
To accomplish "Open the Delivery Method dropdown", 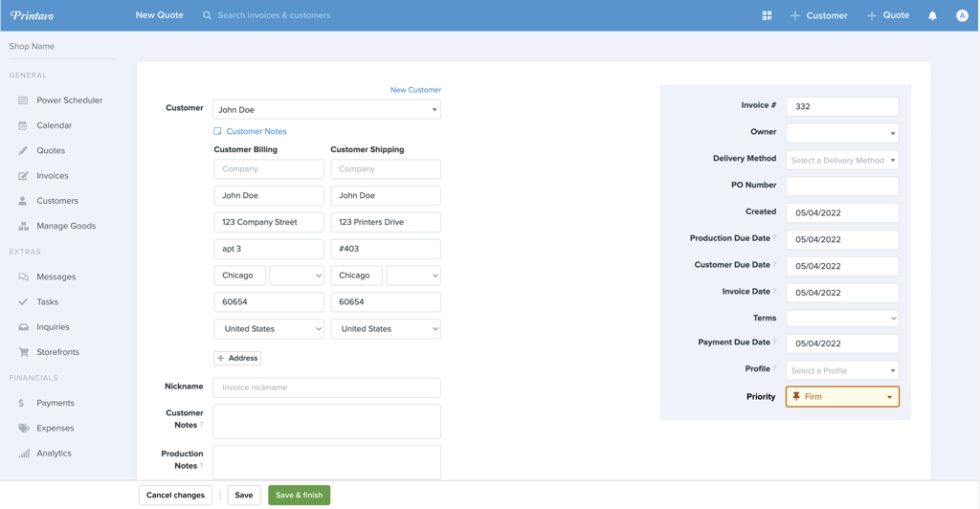I will (x=842, y=160).
